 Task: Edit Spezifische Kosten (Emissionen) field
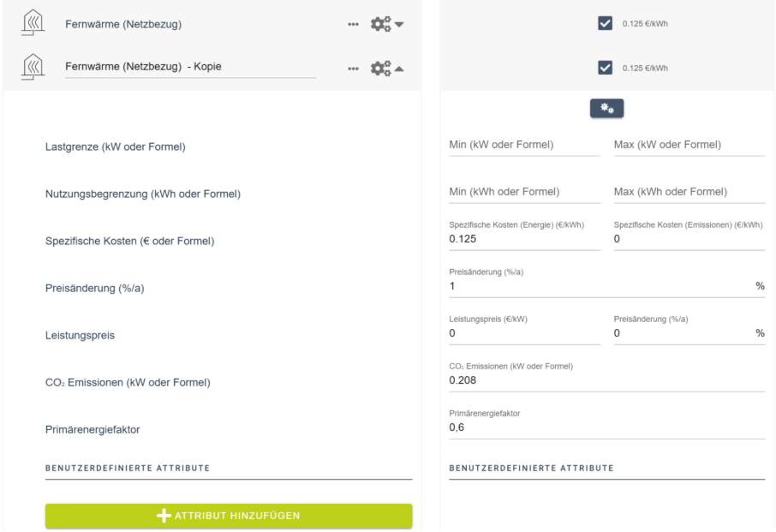[689, 239]
